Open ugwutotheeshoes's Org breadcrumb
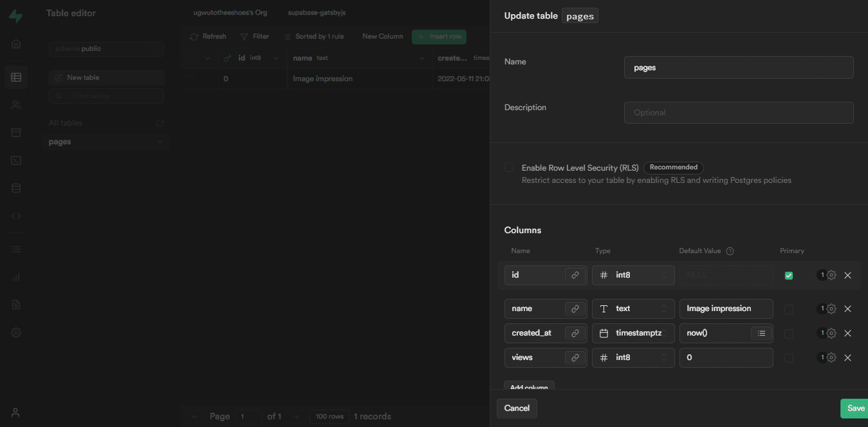The width and height of the screenshot is (868, 427). point(230,13)
